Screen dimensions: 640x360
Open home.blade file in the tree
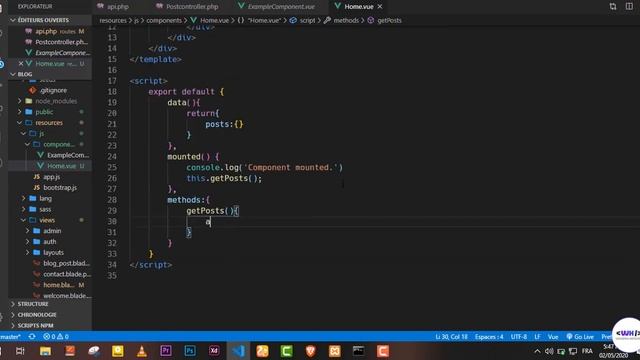click(x=59, y=285)
